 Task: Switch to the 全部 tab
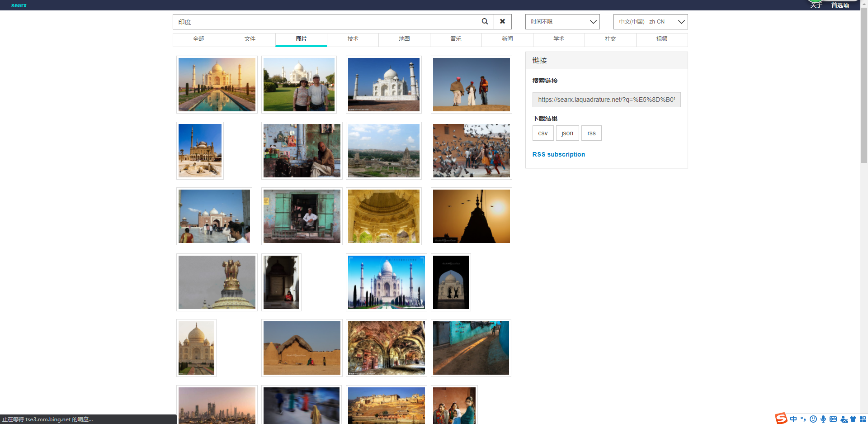198,39
